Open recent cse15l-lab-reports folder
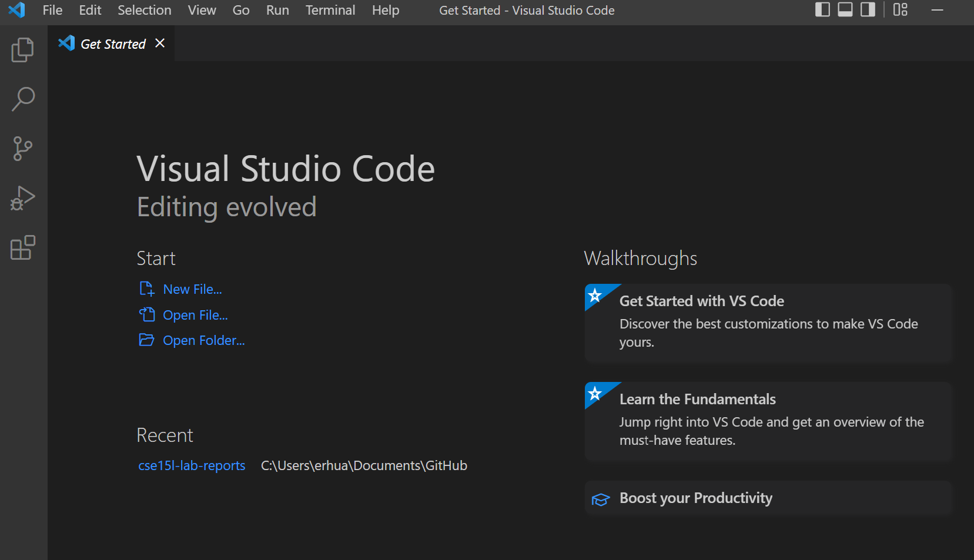Screen dimensions: 974x560 click(192, 465)
